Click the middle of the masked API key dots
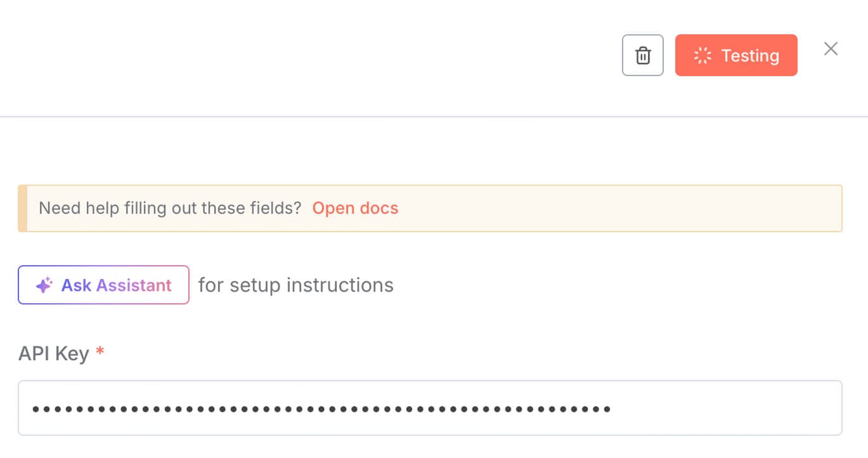This screenshot has width=868, height=458. (321, 409)
